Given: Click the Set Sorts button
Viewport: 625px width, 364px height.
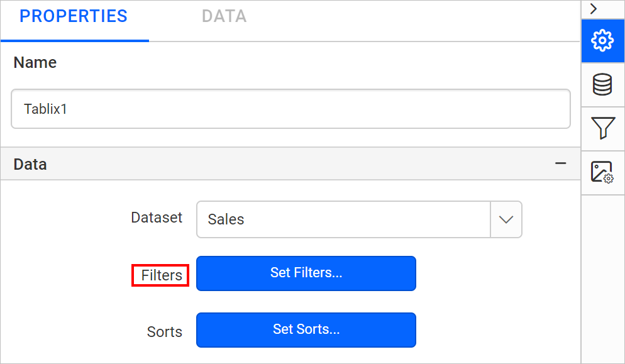Looking at the screenshot, I should (x=306, y=330).
